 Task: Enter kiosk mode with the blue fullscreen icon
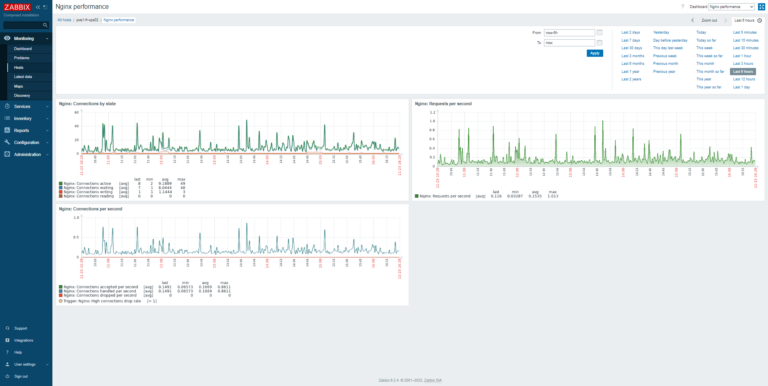(761, 7)
